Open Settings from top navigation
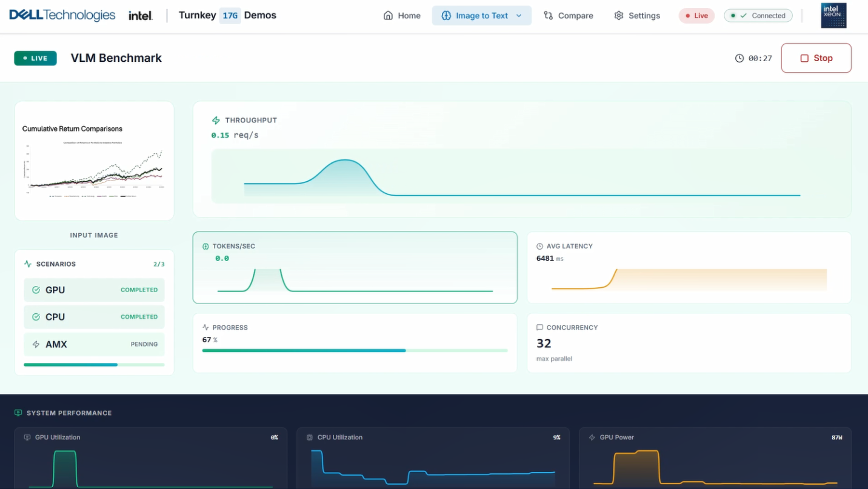Viewport: 868px width, 489px height. click(x=637, y=16)
